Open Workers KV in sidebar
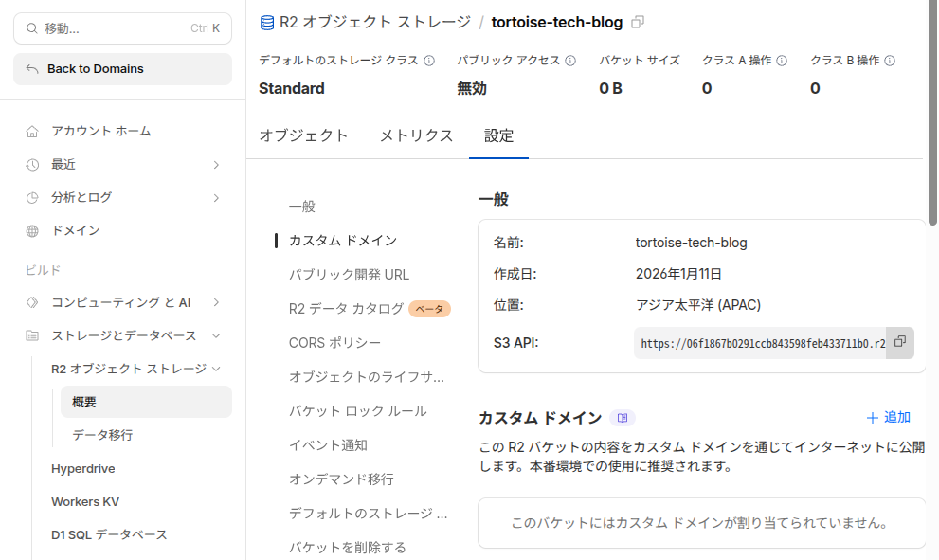Image resolution: width=939 pixels, height=560 pixels. tap(85, 502)
